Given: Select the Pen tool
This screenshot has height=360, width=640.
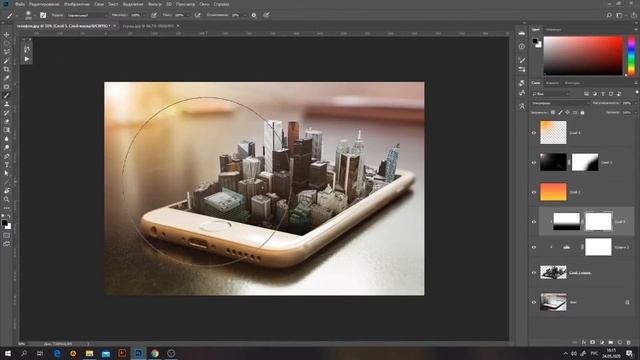Looking at the screenshot, I should point(7,156).
